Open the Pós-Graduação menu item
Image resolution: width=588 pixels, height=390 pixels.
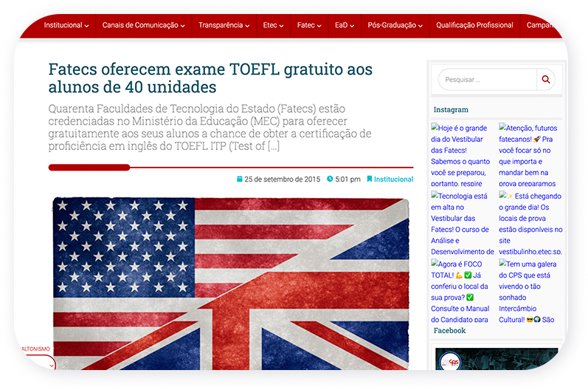point(392,25)
